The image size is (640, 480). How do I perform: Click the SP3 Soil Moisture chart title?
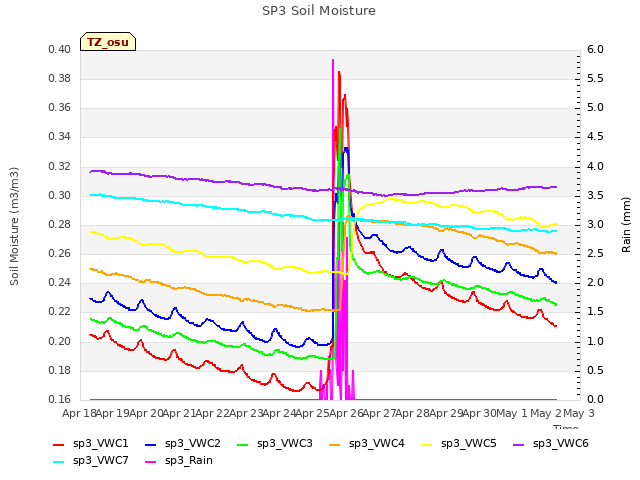click(319, 11)
